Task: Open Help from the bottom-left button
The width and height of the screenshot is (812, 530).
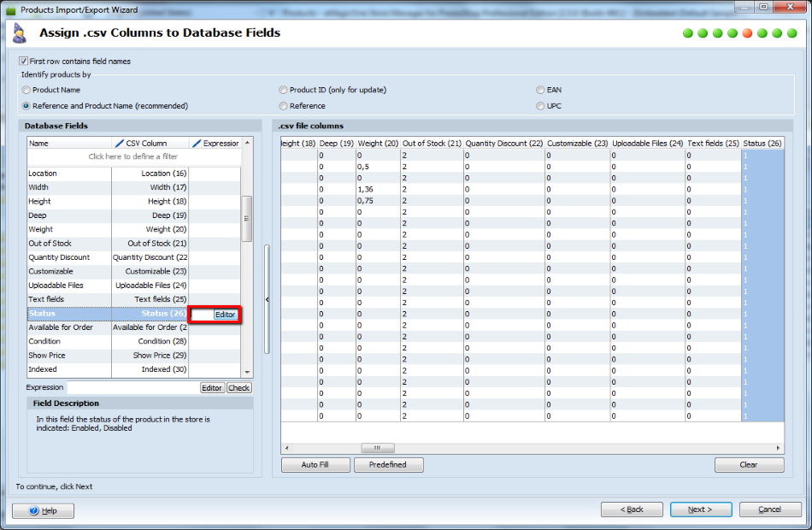Action: pos(43,511)
